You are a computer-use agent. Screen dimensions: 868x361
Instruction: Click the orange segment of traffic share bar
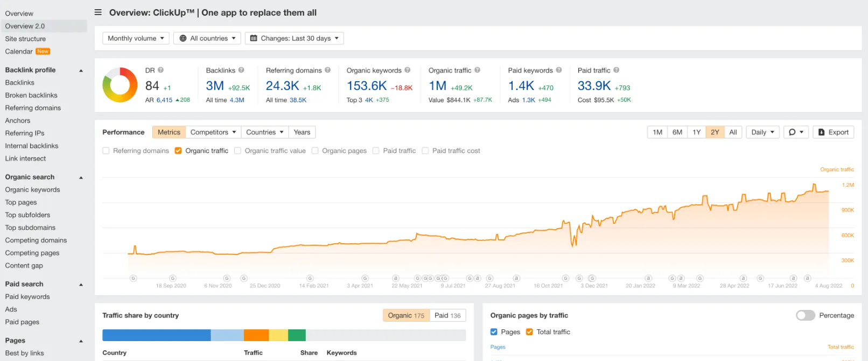(256, 335)
